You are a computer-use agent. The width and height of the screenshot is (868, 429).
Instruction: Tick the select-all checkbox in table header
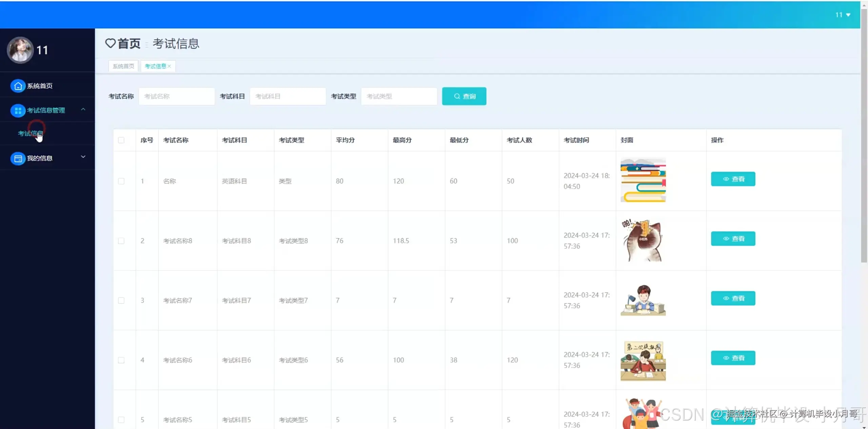point(121,140)
